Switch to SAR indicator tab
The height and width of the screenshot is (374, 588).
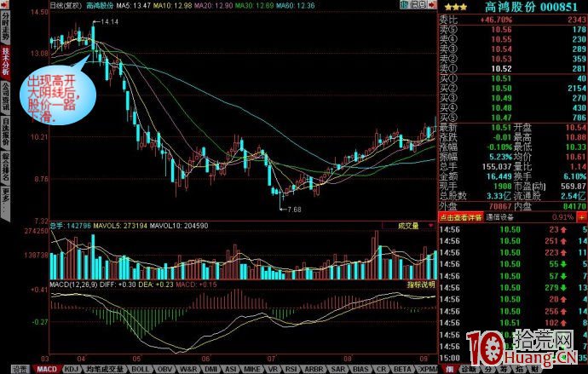tap(337, 370)
